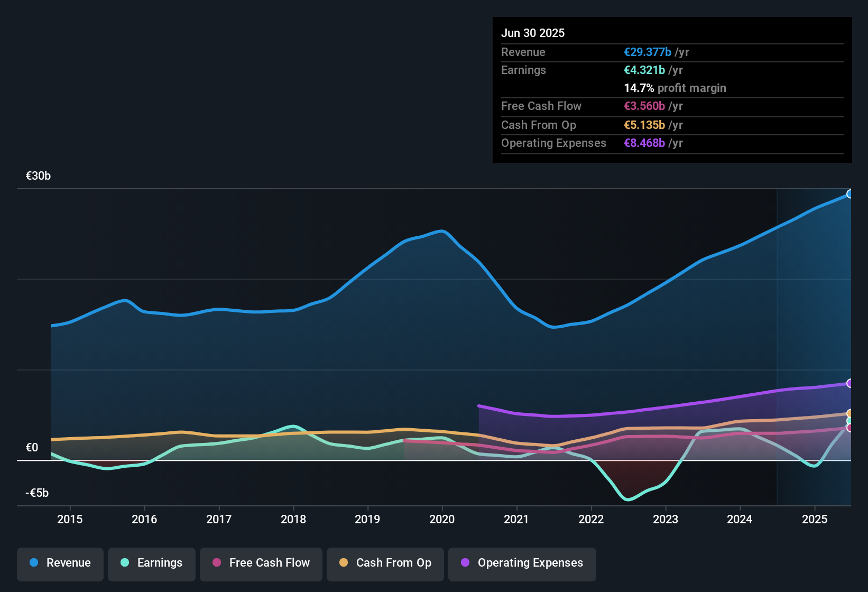The width and height of the screenshot is (868, 592).
Task: Toggle visibility of the Earnings line
Action: click(125, 563)
